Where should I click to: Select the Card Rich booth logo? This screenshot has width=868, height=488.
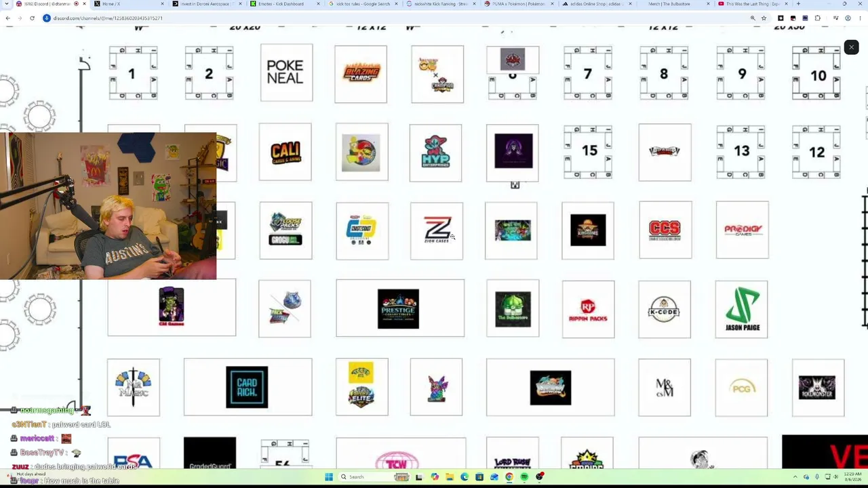pyautogui.click(x=247, y=387)
